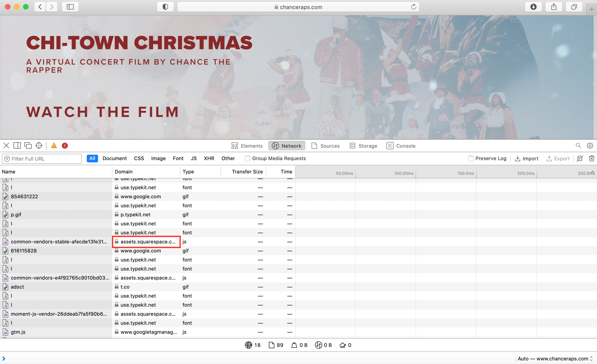Filter requests by XHR type
597x364 pixels.
coord(209,158)
